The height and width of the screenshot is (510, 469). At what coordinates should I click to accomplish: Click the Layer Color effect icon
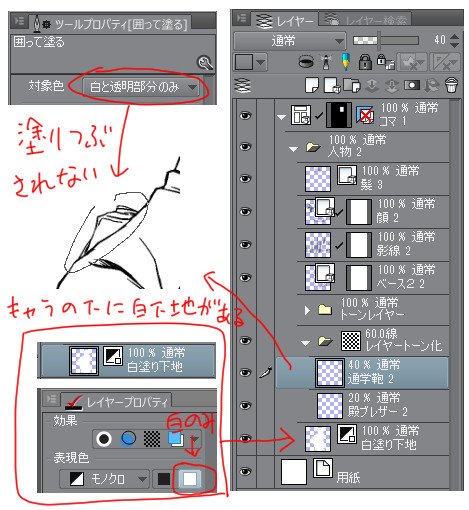tap(175, 439)
